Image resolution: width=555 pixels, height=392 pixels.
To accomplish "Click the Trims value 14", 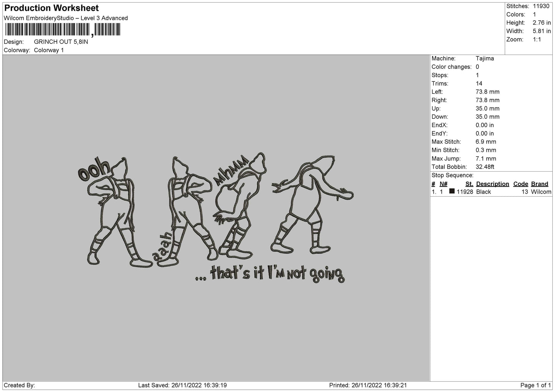I will pyautogui.click(x=479, y=84).
